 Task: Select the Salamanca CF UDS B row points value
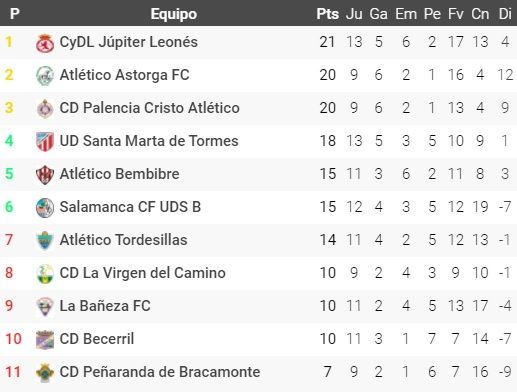tap(328, 207)
